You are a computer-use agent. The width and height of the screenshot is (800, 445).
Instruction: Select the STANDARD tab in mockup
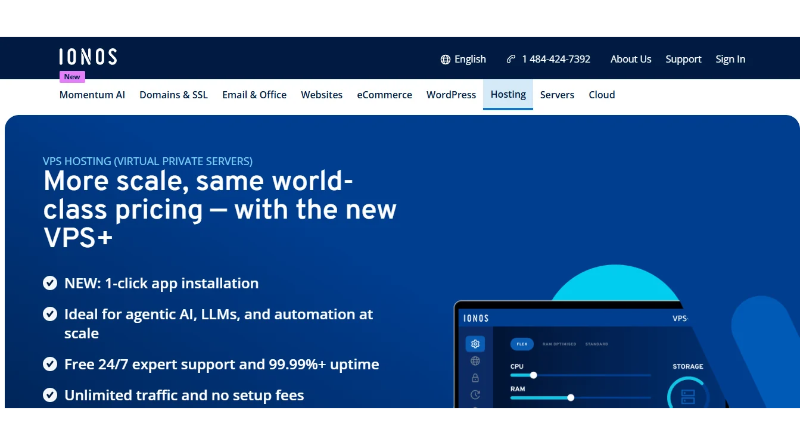[596, 344]
